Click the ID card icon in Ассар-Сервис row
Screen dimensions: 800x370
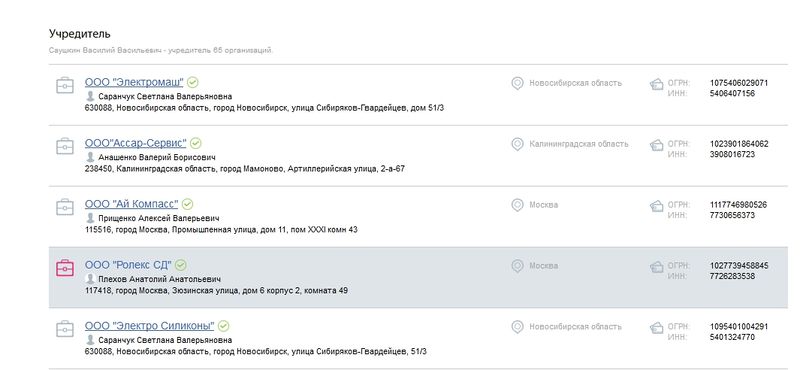coord(657,145)
